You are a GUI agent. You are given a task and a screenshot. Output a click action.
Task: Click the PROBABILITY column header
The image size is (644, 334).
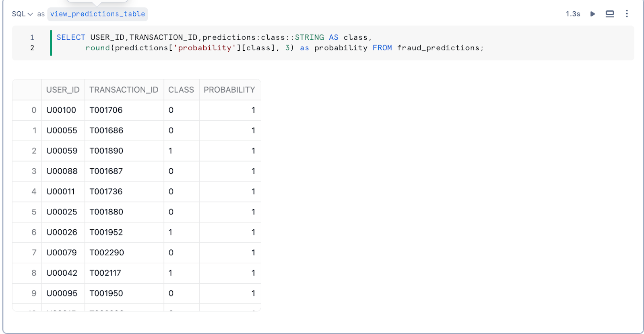(x=229, y=90)
